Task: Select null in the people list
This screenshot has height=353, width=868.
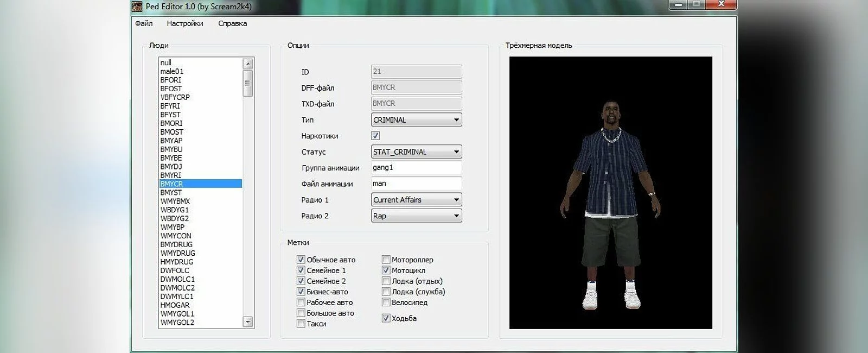Action: [201, 62]
